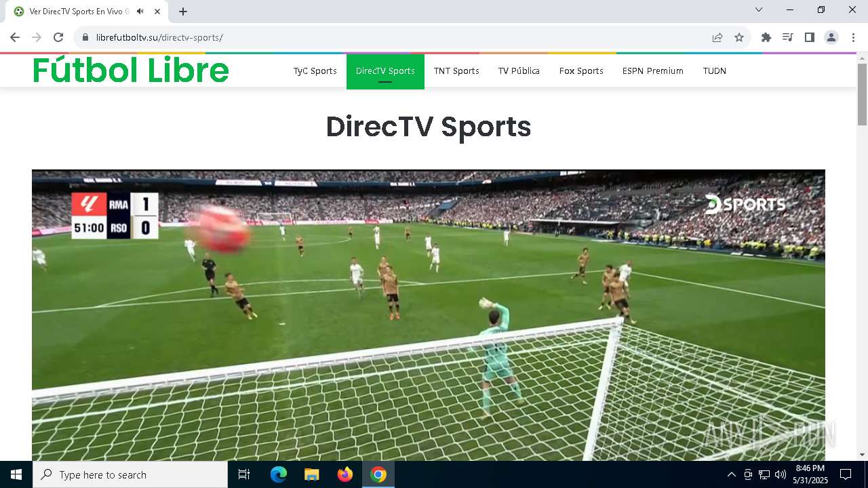Screen dimensions: 868x488
Task: Click page scrollbar down arrow
Action: pyautogui.click(x=863, y=455)
